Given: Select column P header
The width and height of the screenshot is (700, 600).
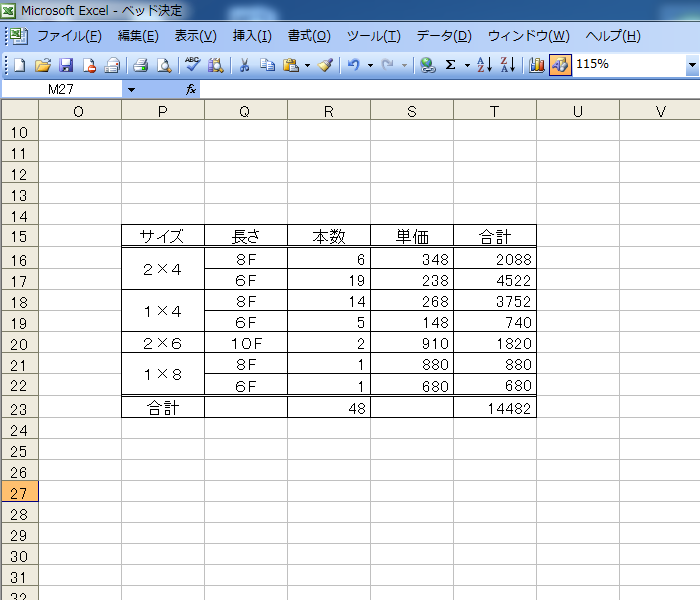Looking at the screenshot, I should [162, 111].
